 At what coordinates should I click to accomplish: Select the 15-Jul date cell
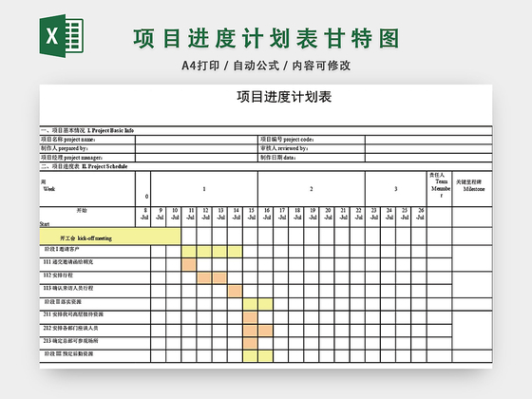252,217
